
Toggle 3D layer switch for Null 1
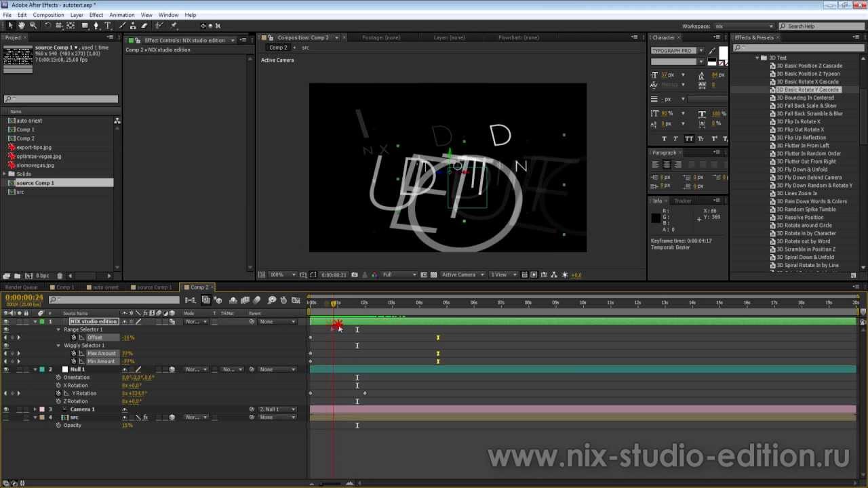tap(172, 370)
